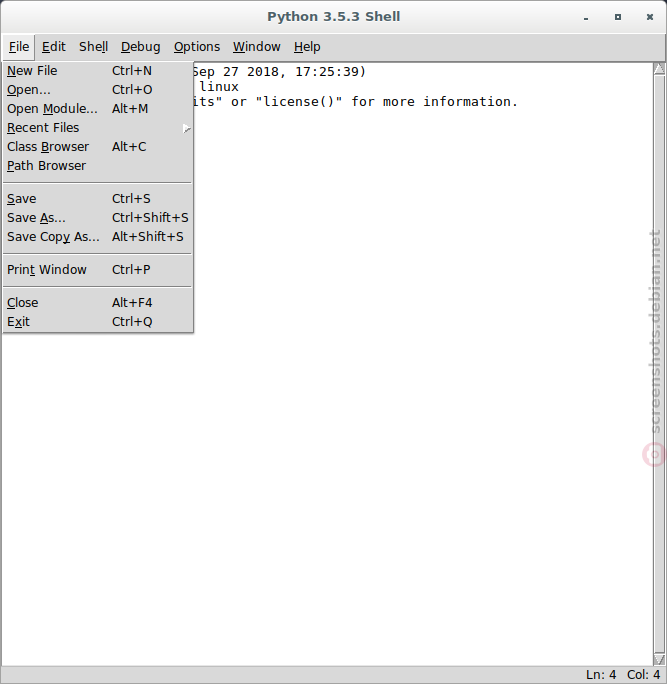Screen dimensions: 667x684
Task: Close the Python Shell window
Action: (650, 17)
